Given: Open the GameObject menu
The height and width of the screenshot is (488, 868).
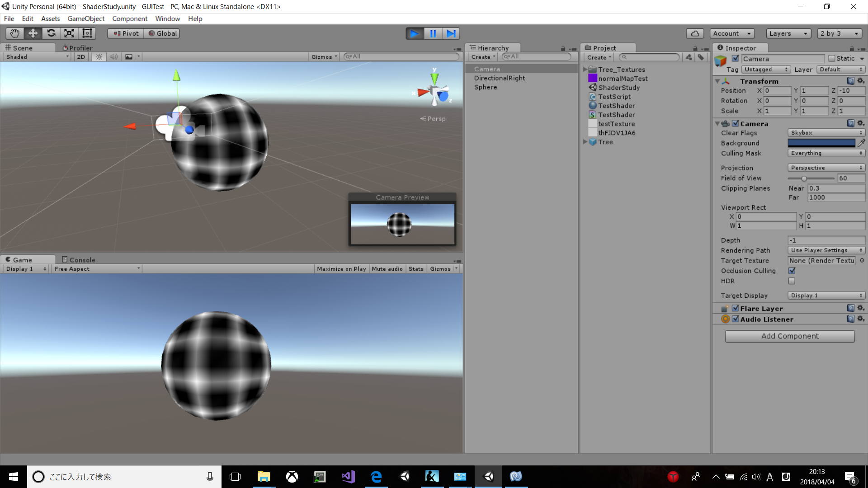Looking at the screenshot, I should pos(86,19).
